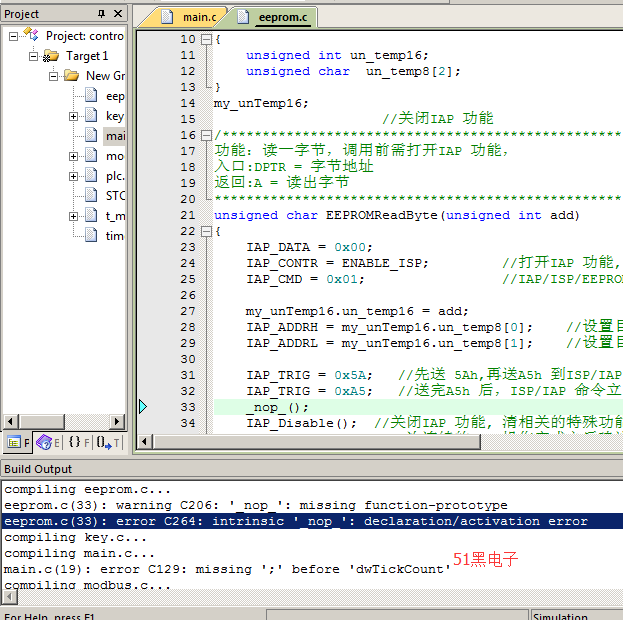Click the EEPROMReadByte function declaration line

pos(397,215)
